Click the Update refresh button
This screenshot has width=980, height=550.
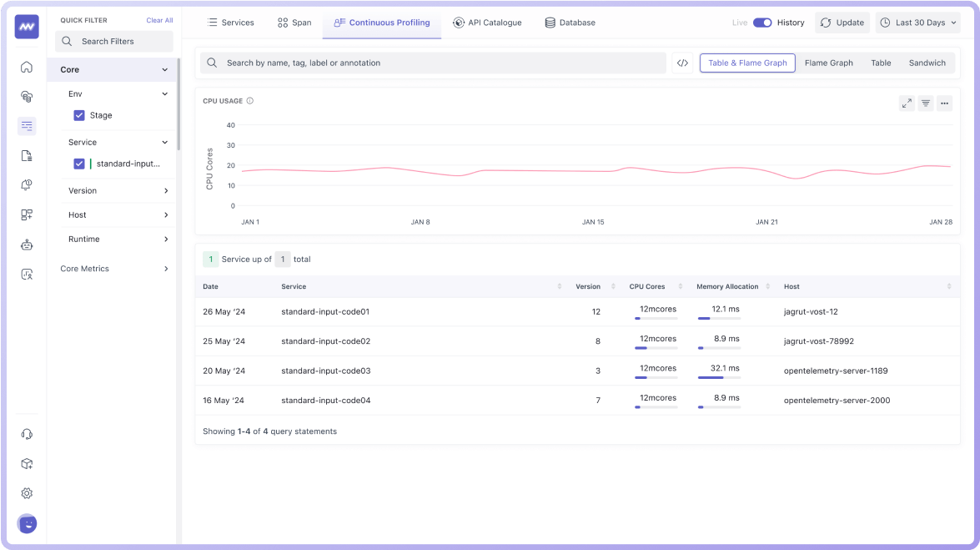842,23
